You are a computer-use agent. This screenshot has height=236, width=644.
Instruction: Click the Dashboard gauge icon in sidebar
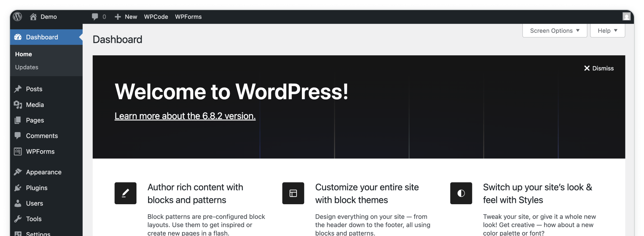pyautogui.click(x=18, y=37)
